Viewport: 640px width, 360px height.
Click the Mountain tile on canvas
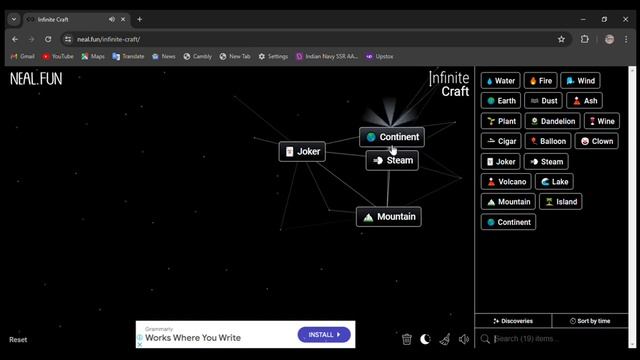[x=389, y=217]
